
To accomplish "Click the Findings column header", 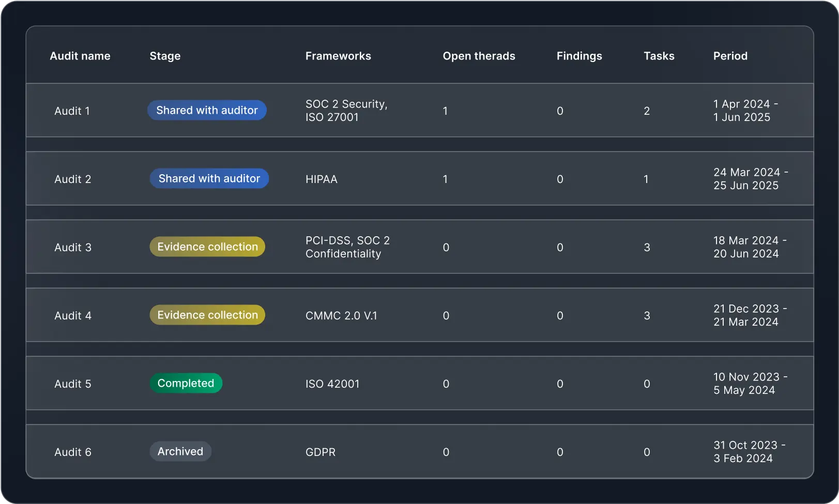I will tap(579, 56).
